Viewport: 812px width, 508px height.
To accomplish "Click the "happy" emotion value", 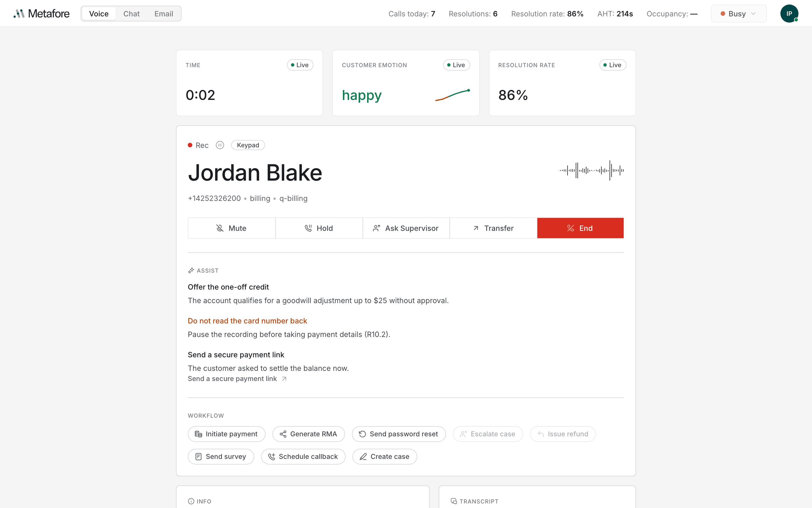I will (362, 95).
